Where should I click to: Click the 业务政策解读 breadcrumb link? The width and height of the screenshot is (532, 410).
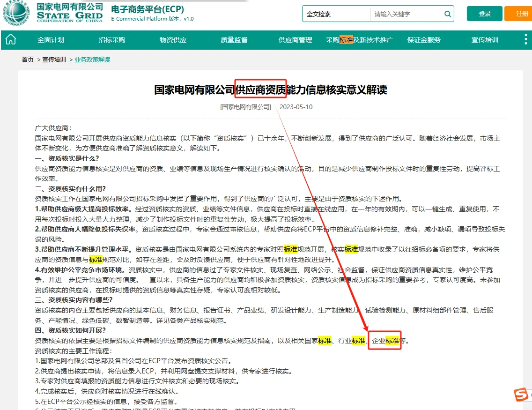tap(92, 60)
